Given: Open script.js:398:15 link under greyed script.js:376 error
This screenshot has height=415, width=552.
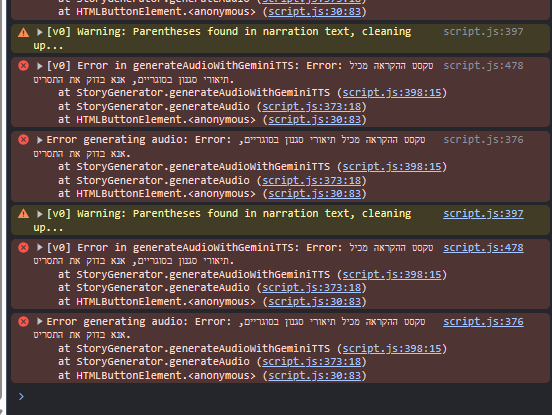Looking at the screenshot, I should click(392, 166).
